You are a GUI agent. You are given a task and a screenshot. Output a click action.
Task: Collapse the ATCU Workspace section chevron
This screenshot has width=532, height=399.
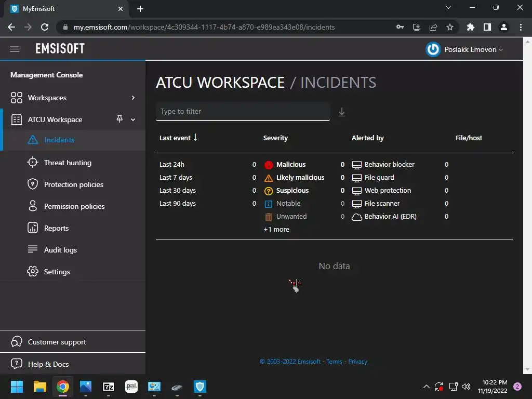pos(133,119)
